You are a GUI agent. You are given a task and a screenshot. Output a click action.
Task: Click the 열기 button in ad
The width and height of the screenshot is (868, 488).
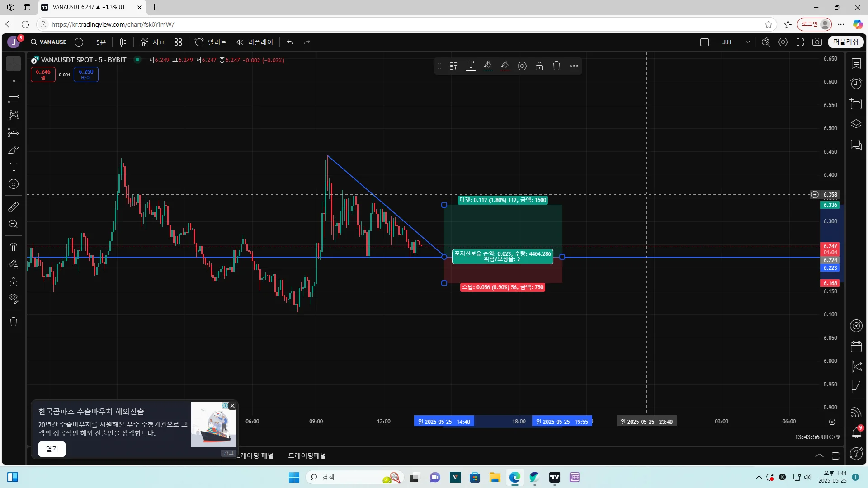(52, 449)
